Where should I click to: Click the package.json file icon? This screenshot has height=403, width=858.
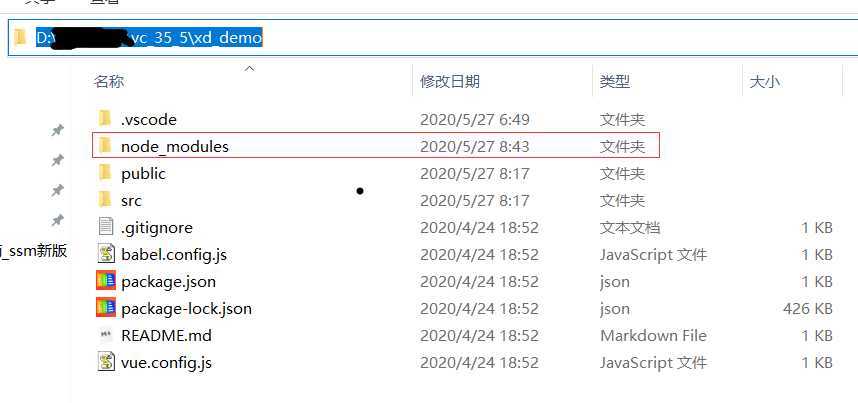(x=106, y=281)
